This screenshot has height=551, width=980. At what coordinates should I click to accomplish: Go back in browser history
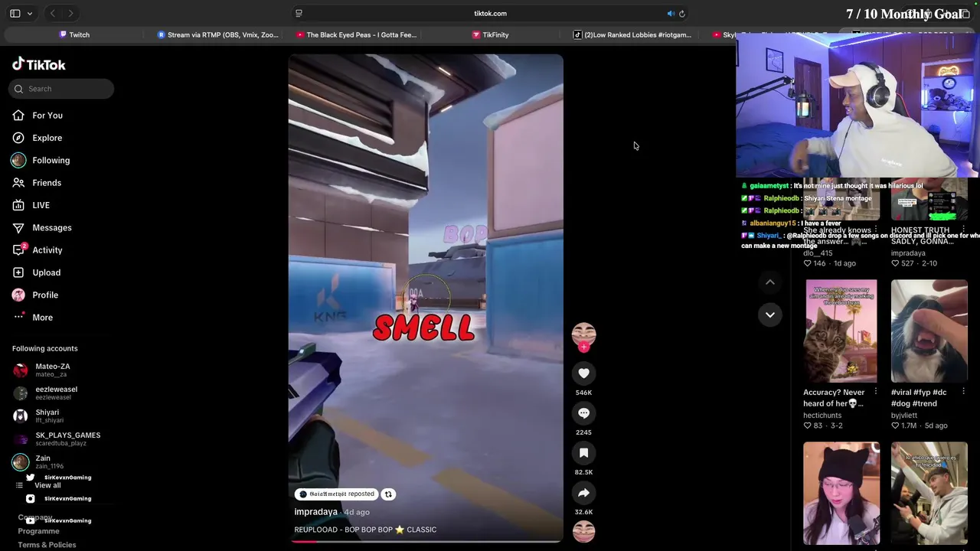point(53,13)
